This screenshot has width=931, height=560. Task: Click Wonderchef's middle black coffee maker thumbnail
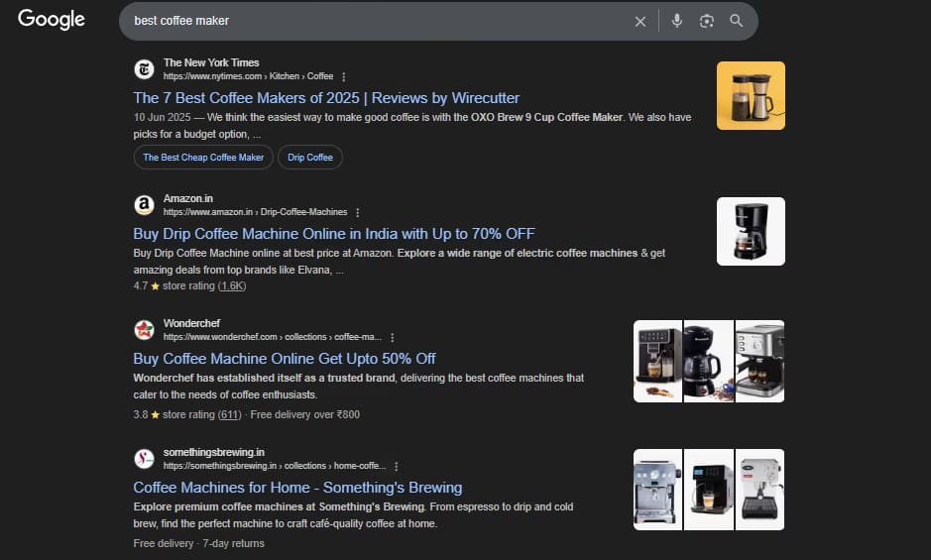tap(708, 361)
